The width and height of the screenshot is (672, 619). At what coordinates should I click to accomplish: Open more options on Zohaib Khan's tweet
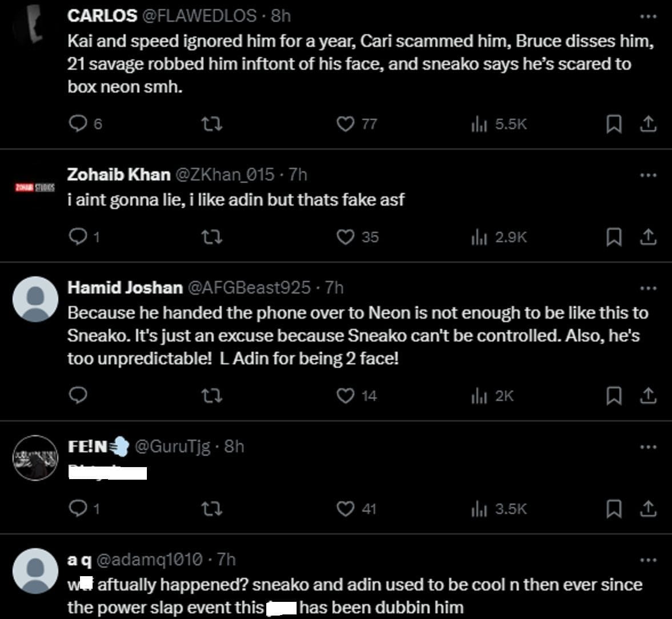tap(648, 175)
